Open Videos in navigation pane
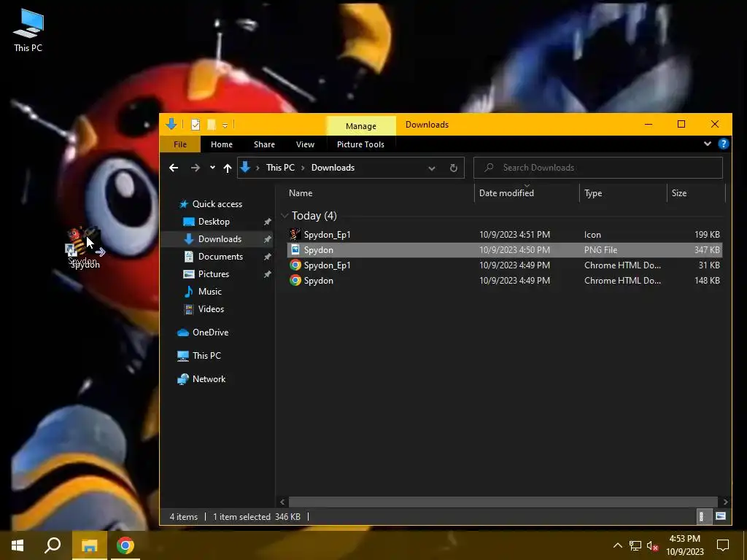Screen dimensions: 747x560 (x=211, y=309)
